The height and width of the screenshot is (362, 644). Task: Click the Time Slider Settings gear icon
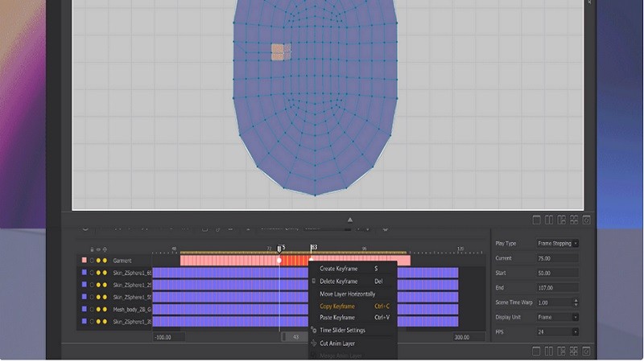click(314, 331)
